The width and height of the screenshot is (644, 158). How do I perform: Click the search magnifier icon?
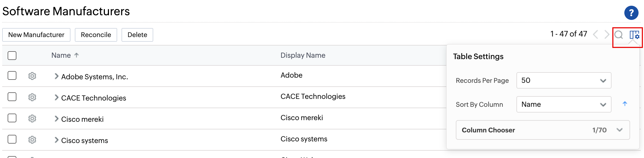[619, 35]
